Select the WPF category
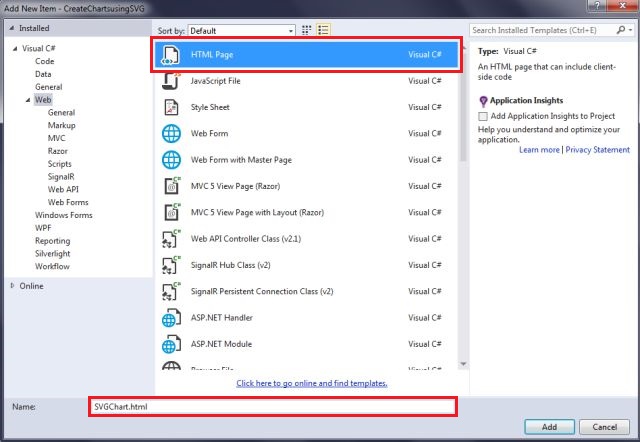The height and width of the screenshot is (442, 640). point(43,228)
